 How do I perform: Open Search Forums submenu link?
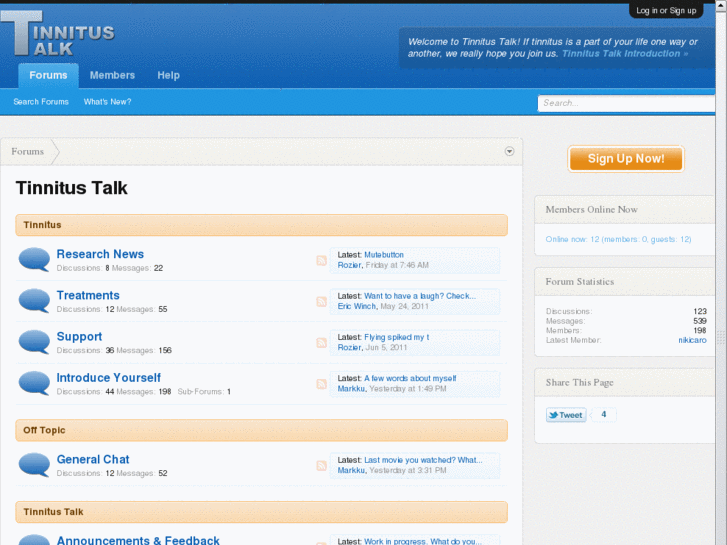click(x=41, y=102)
